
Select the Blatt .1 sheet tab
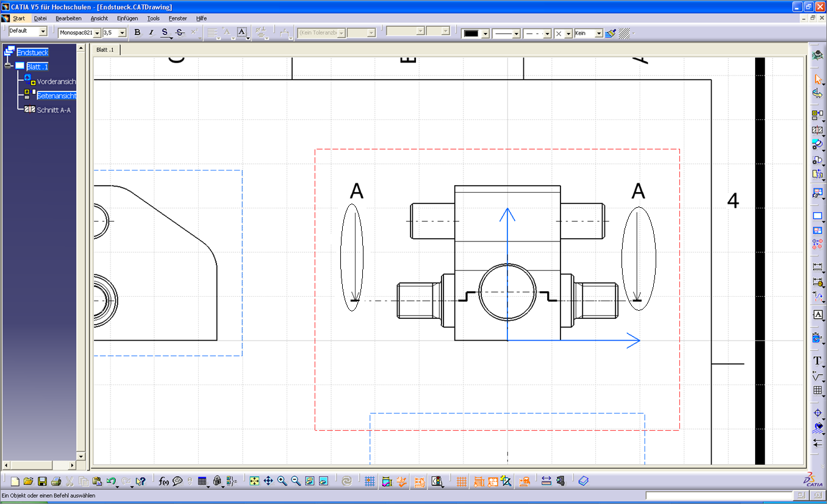(106, 50)
